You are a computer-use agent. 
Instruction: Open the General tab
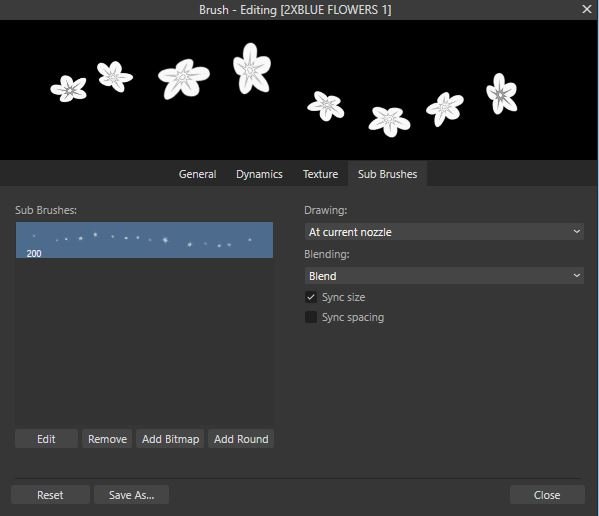pyautogui.click(x=198, y=174)
